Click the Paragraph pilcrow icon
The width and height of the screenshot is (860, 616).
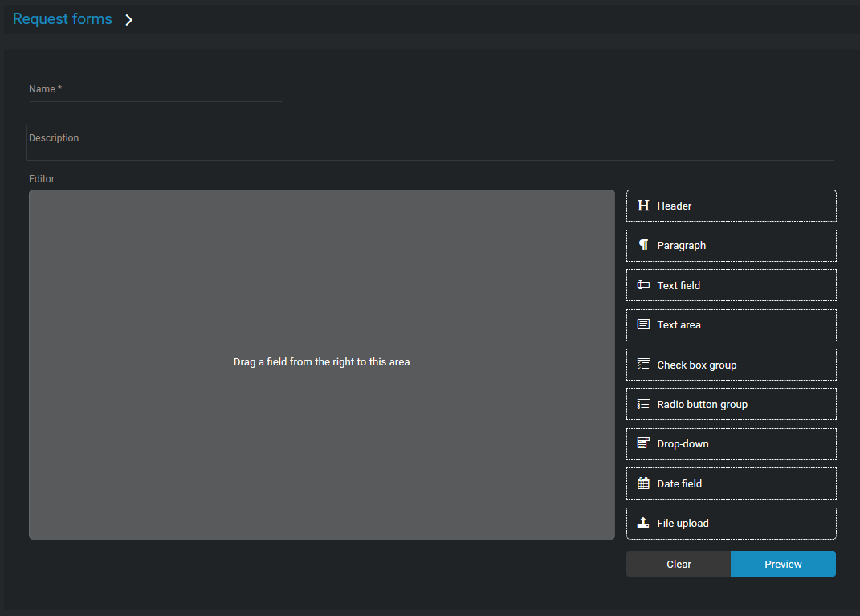(x=643, y=245)
